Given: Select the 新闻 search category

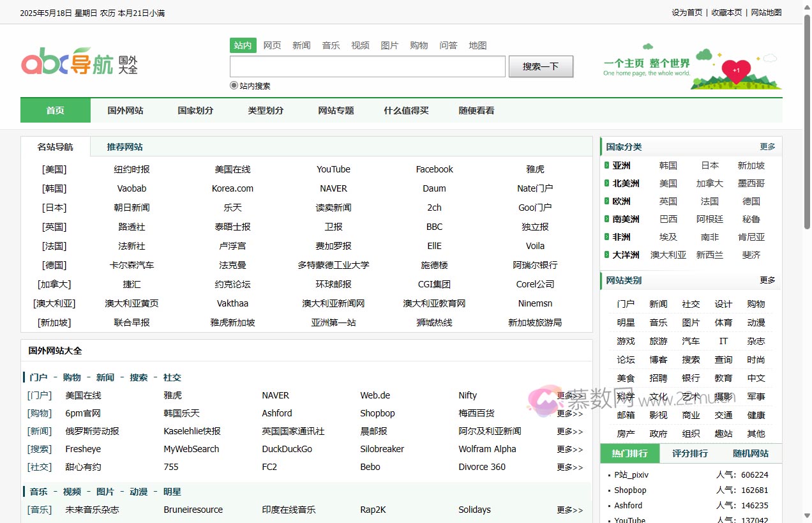Looking at the screenshot, I should pos(301,45).
